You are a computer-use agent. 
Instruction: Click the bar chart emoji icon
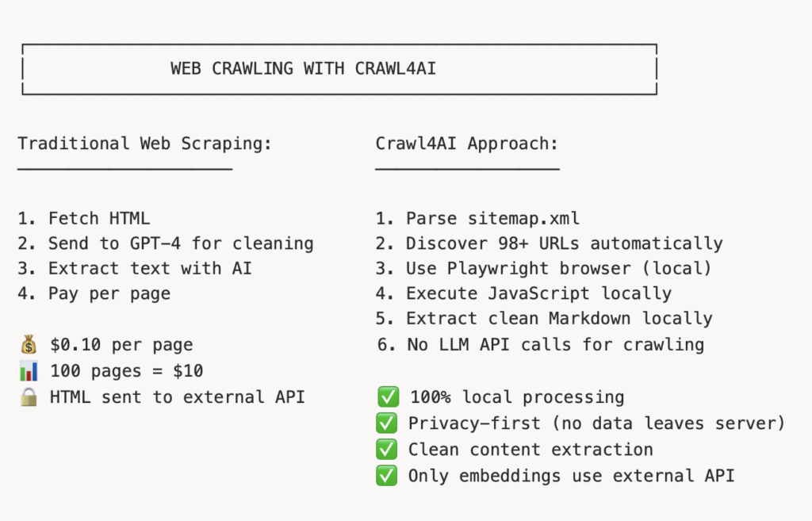pos(29,370)
